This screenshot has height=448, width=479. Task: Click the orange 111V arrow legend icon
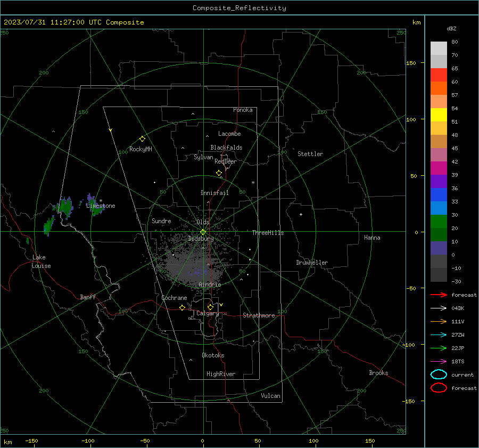tap(439, 321)
